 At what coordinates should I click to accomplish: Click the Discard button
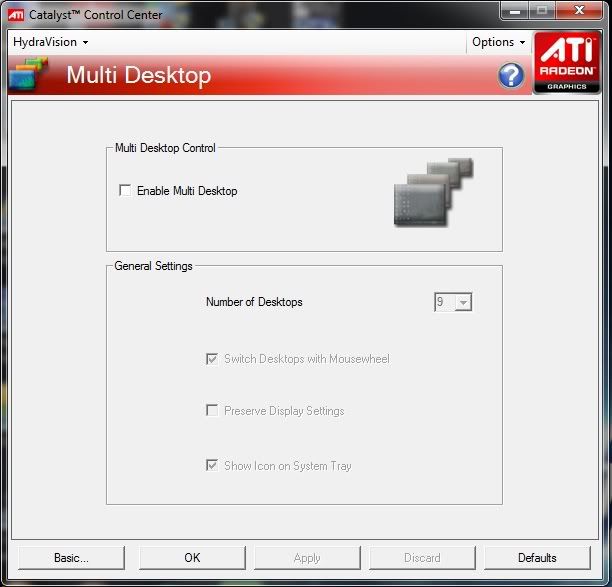tap(422, 558)
